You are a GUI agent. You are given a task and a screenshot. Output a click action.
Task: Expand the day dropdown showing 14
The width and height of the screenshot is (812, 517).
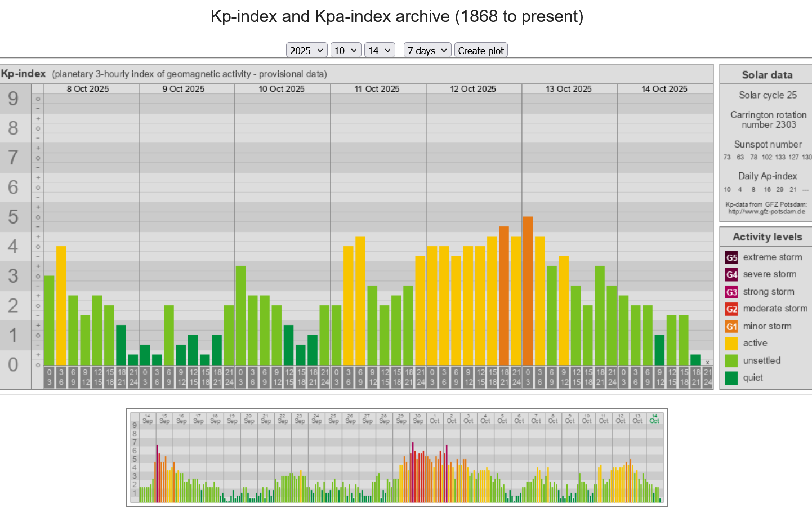pyautogui.click(x=379, y=51)
